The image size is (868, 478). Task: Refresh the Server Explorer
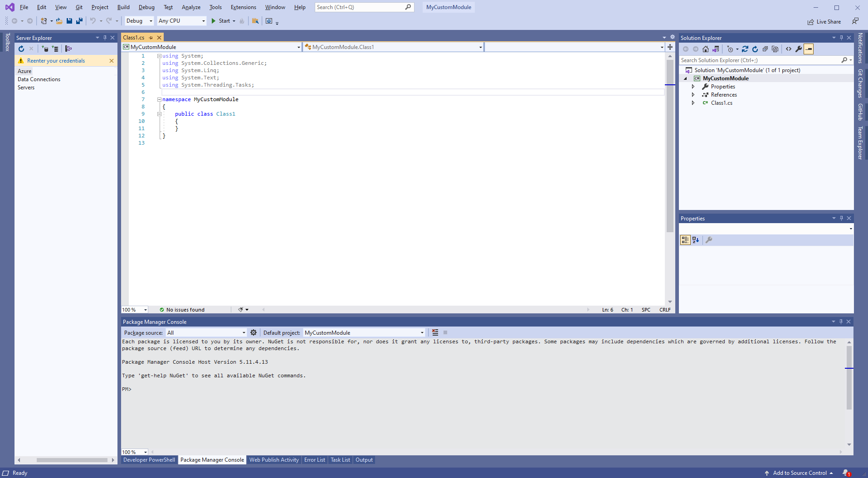click(x=21, y=49)
